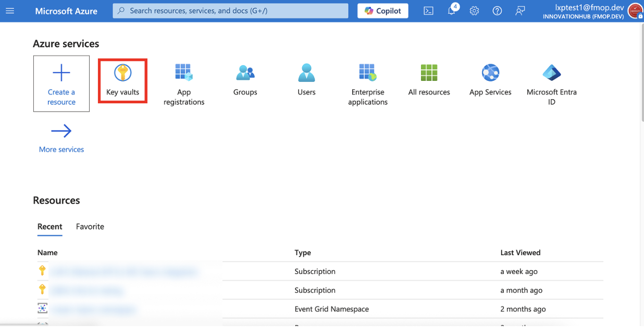644x336 pixels.
Task: Click the '2 months ago' cell
Action: tap(523, 309)
